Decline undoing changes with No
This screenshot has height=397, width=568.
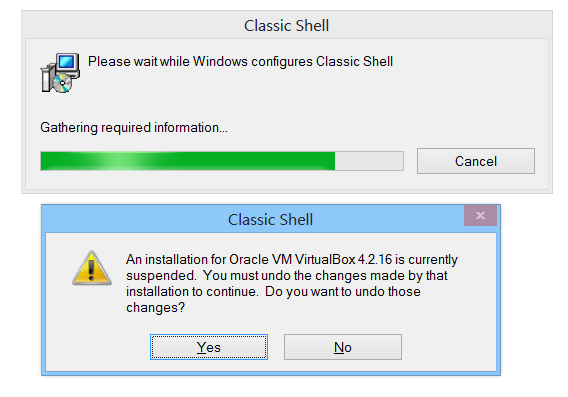click(x=343, y=347)
